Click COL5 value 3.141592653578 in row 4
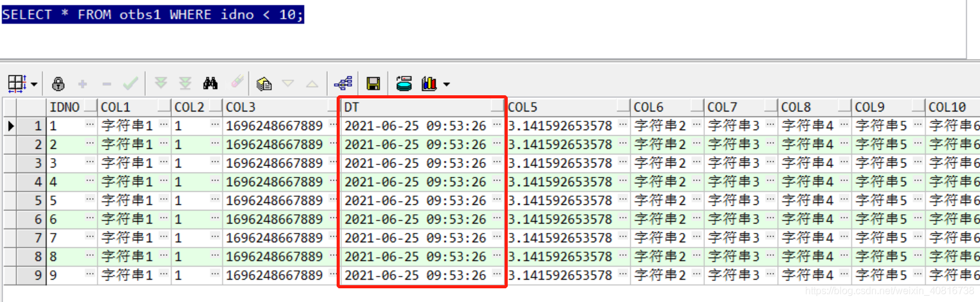This screenshot has width=980, height=302. pyautogui.click(x=561, y=182)
